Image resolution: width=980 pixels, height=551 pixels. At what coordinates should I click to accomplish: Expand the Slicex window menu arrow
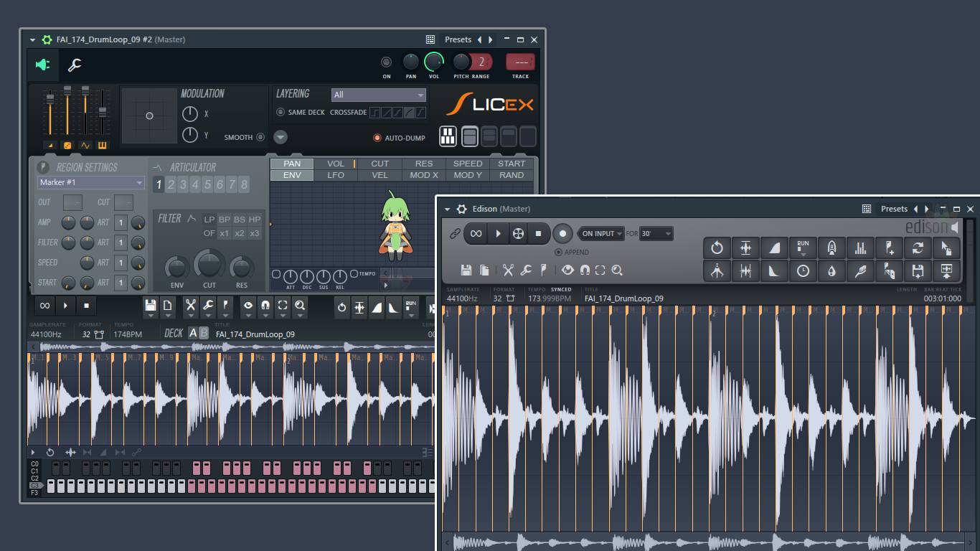[32, 40]
